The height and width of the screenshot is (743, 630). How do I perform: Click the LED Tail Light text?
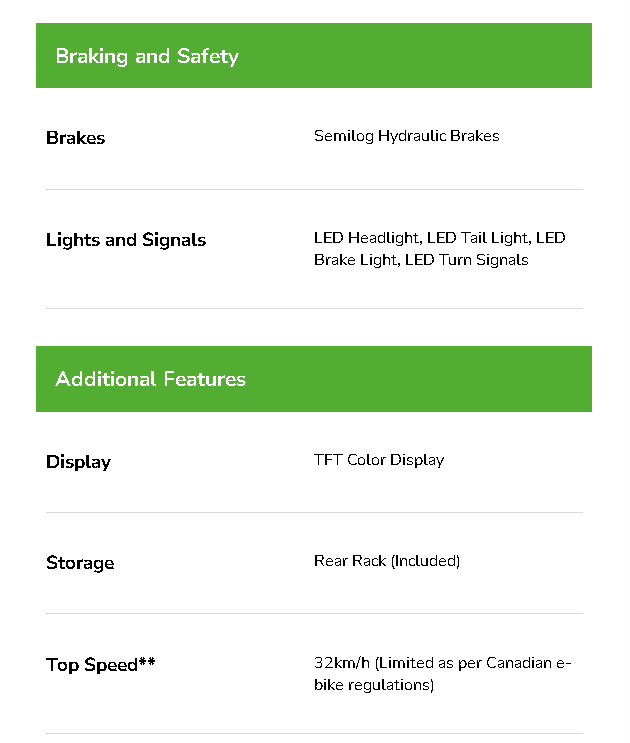point(479,238)
